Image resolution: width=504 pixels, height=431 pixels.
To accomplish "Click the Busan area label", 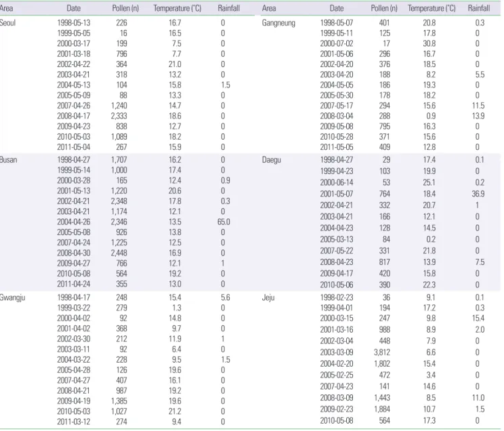I will [x=8, y=160].
